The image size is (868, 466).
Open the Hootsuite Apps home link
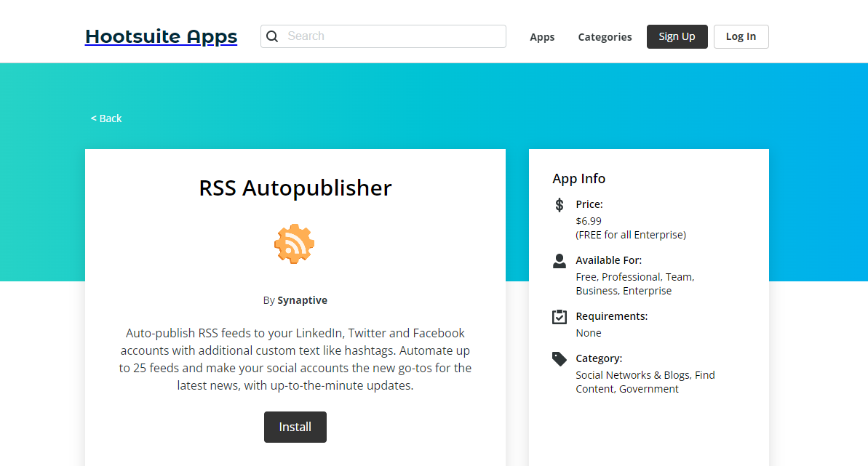[161, 36]
